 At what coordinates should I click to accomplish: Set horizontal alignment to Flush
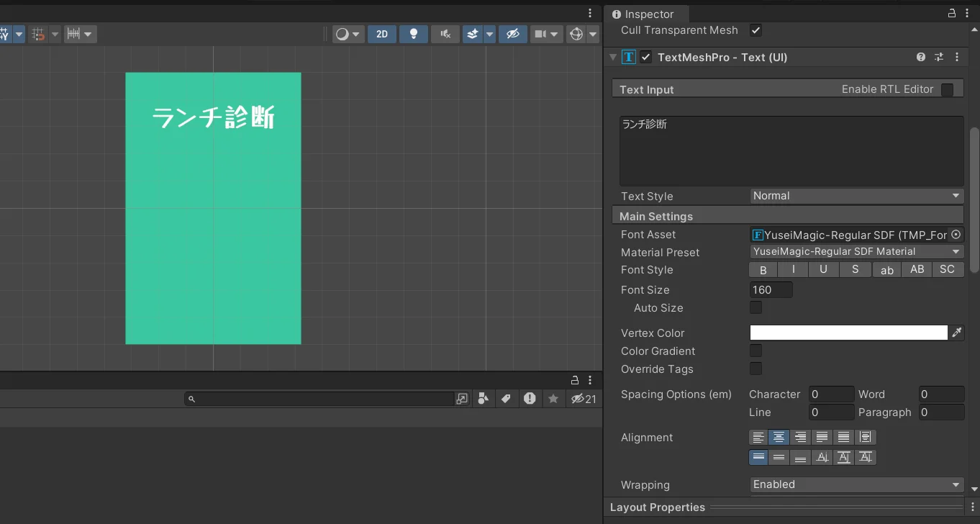click(x=844, y=437)
